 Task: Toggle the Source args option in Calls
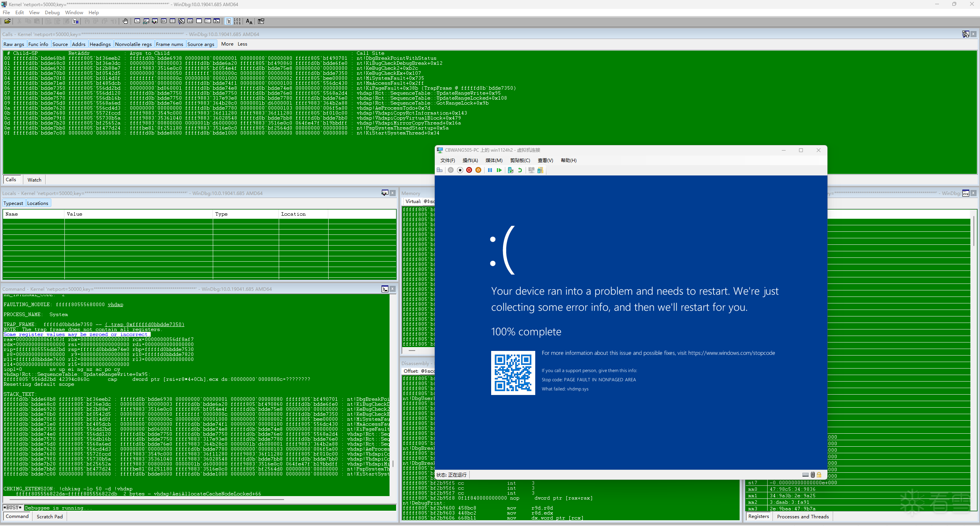coord(201,44)
